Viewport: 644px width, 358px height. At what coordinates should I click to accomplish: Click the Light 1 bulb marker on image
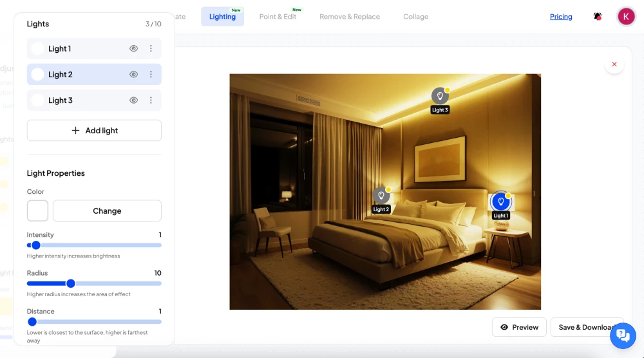(500, 202)
